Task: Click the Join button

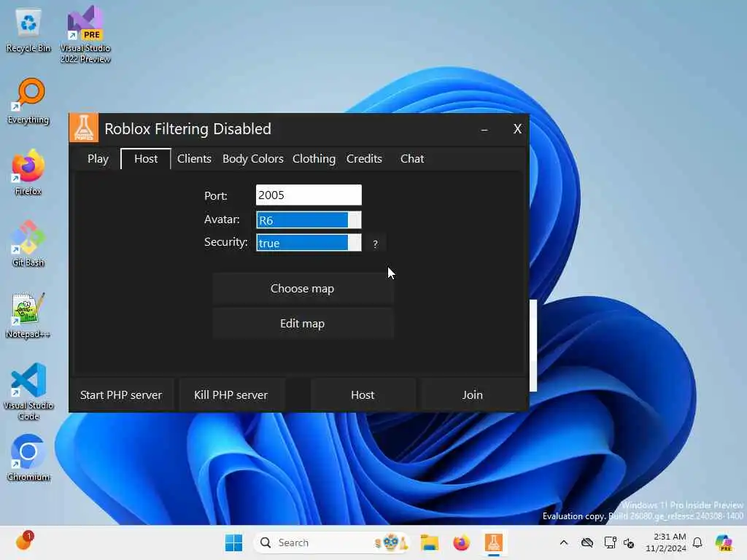Action: [x=473, y=394]
